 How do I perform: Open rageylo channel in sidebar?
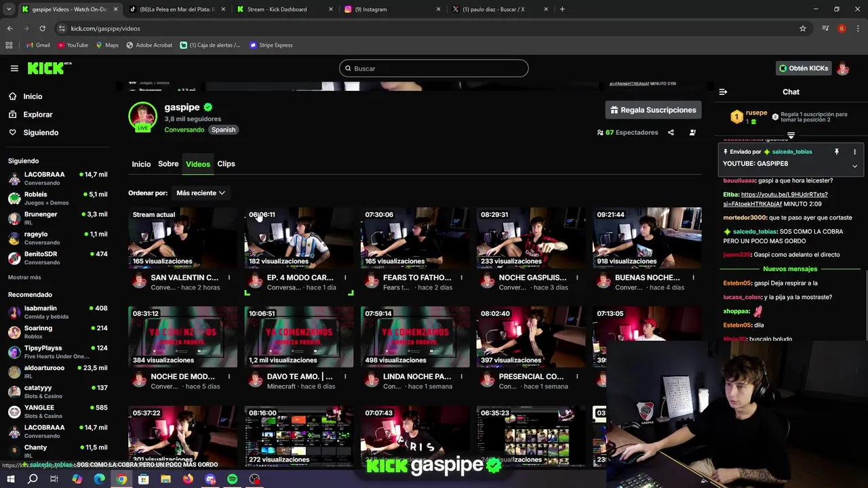58,238
